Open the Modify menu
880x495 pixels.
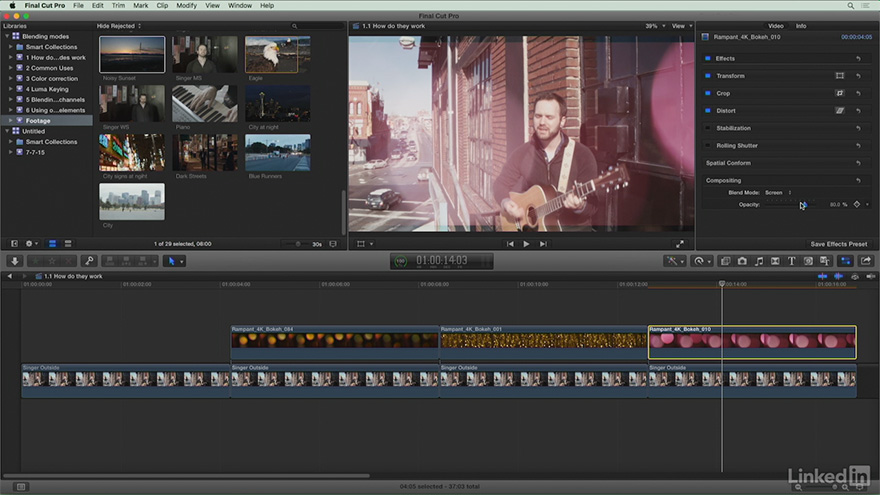pyautogui.click(x=186, y=6)
